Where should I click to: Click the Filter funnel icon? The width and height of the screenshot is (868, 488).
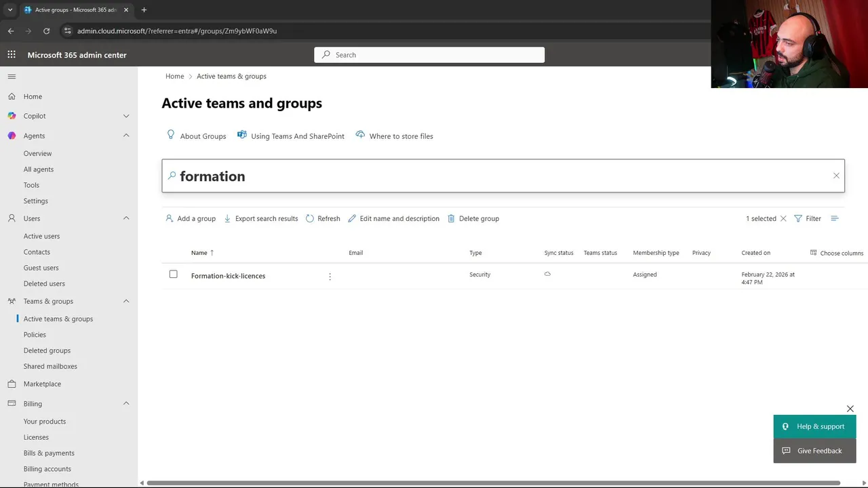pos(798,218)
